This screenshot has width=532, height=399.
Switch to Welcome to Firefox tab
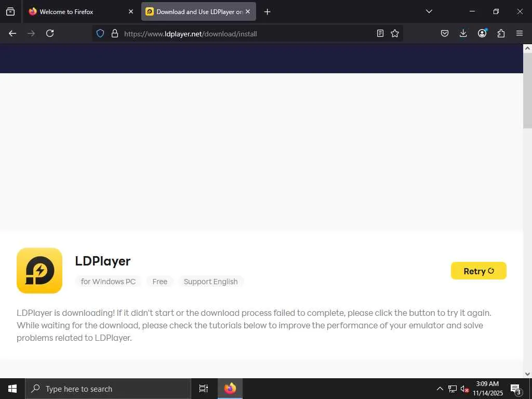pyautogui.click(x=81, y=11)
